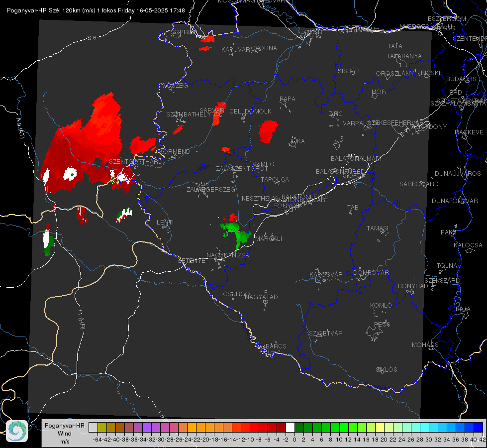Click the red radar echo between Pápa and Ajka
487x448 pixels.
(268, 131)
